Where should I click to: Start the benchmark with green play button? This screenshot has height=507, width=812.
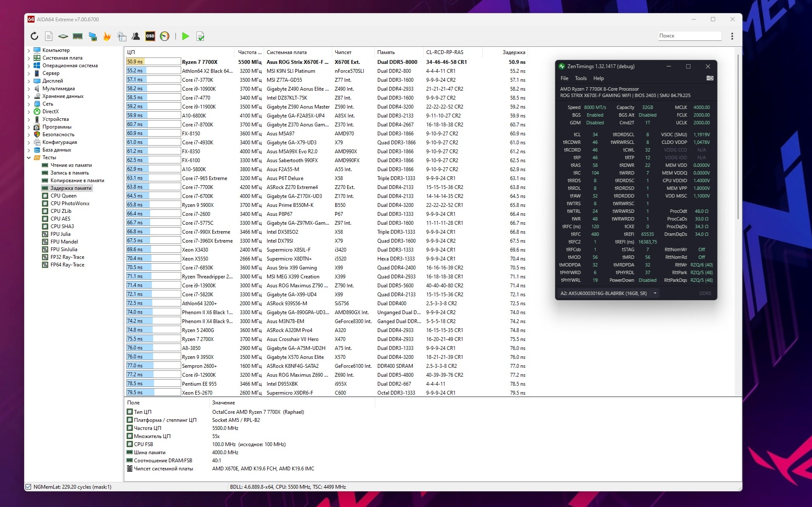pos(185,36)
